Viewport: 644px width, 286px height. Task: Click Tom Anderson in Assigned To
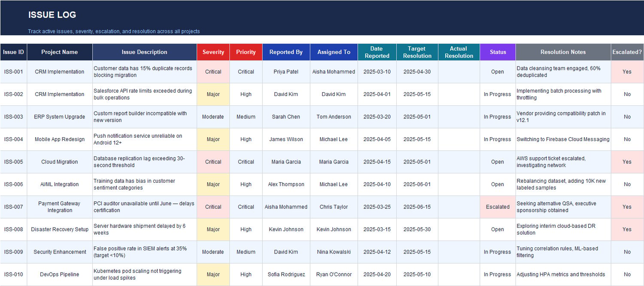coord(334,117)
